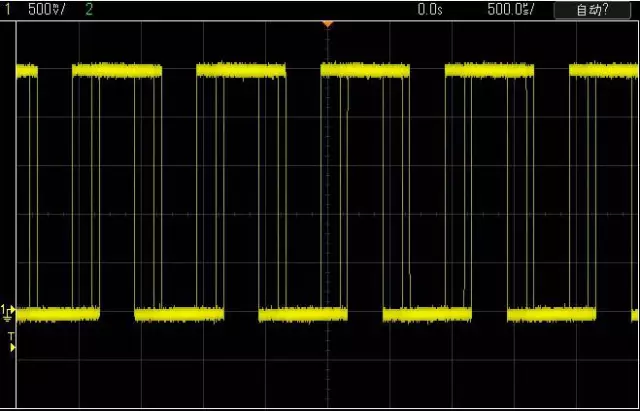This screenshot has width=640, height=411.
Task: Click the 500.0 µs/div timebase readout
Action: [511, 10]
